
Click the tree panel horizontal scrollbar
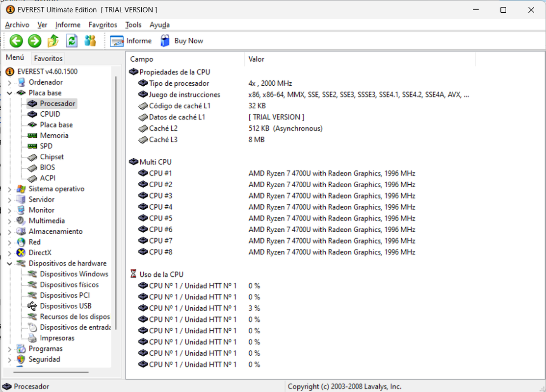click(x=51, y=372)
